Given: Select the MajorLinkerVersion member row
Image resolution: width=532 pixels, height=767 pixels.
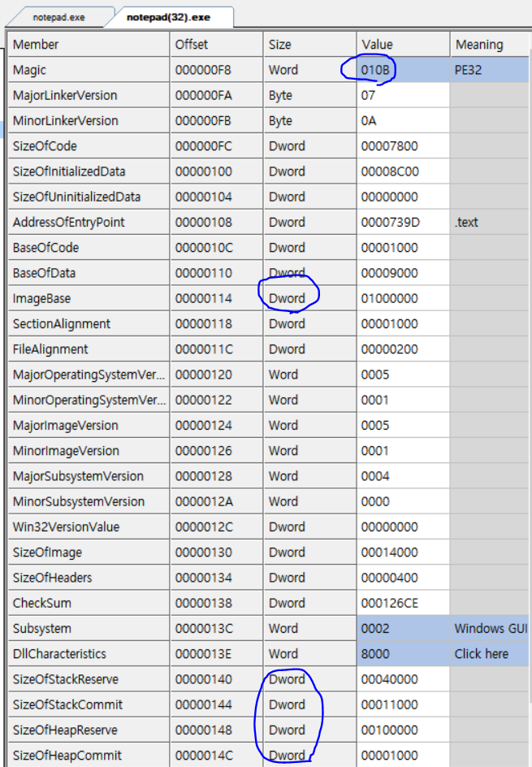Looking at the screenshot, I should point(89,95).
